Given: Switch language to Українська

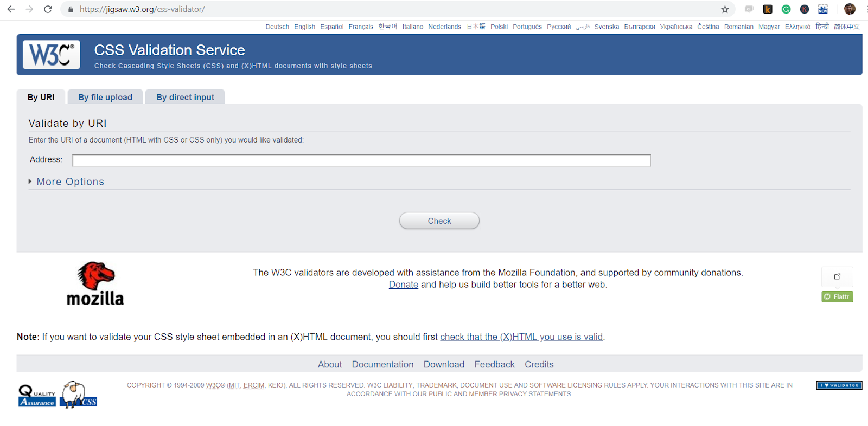Looking at the screenshot, I should pyautogui.click(x=676, y=27).
